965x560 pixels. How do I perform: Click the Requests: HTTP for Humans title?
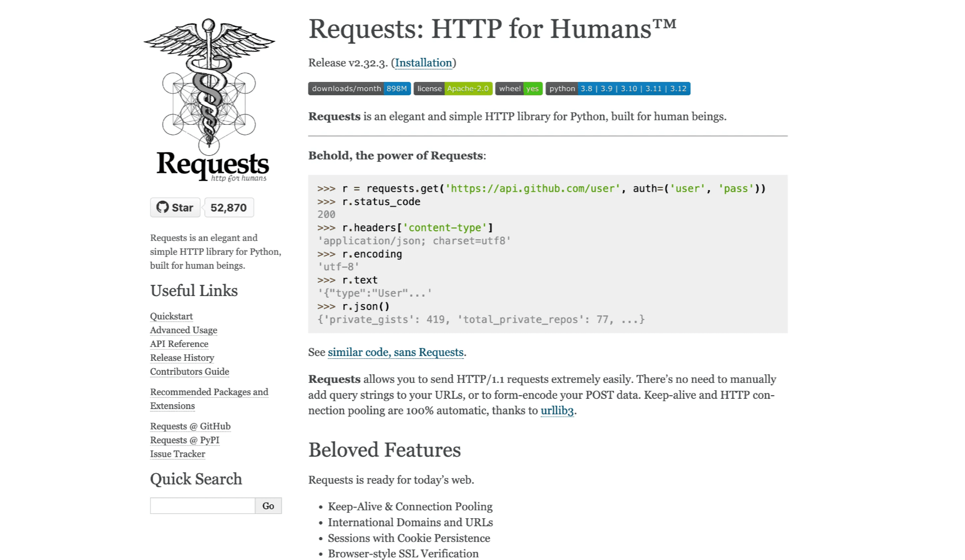[493, 29]
